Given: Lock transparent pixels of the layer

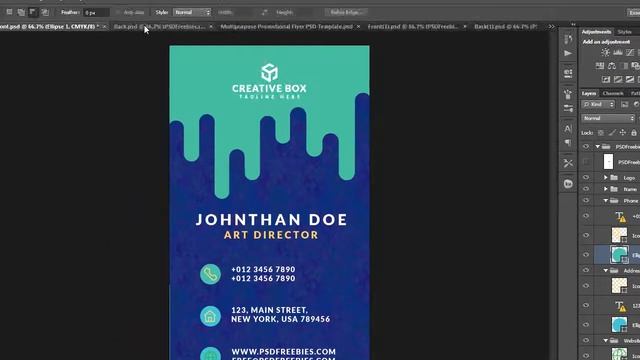Looking at the screenshot, I should tap(601, 133).
